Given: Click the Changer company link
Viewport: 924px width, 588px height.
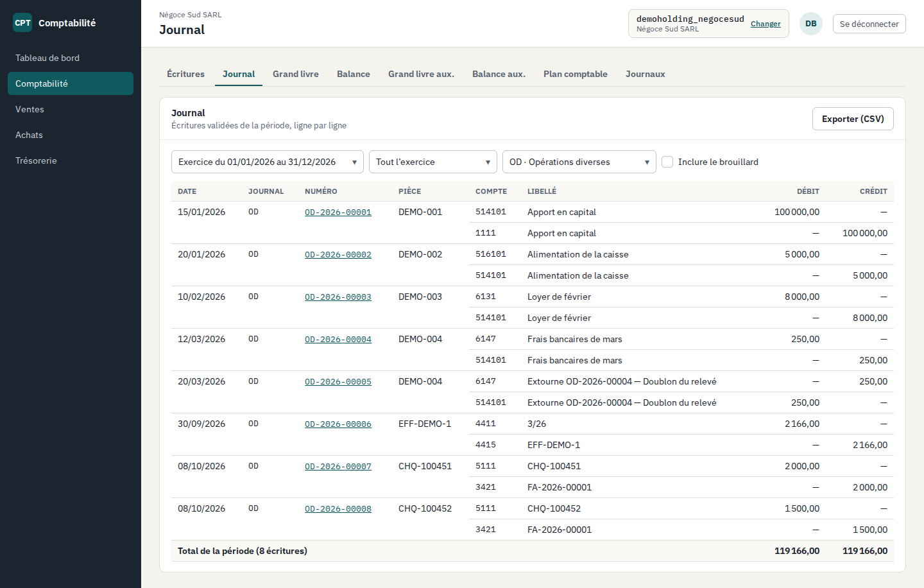Looking at the screenshot, I should click(x=766, y=24).
